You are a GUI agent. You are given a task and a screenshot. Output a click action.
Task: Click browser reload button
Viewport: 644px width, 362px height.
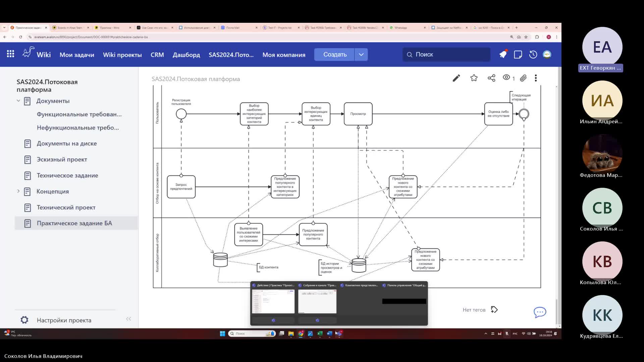click(20, 37)
